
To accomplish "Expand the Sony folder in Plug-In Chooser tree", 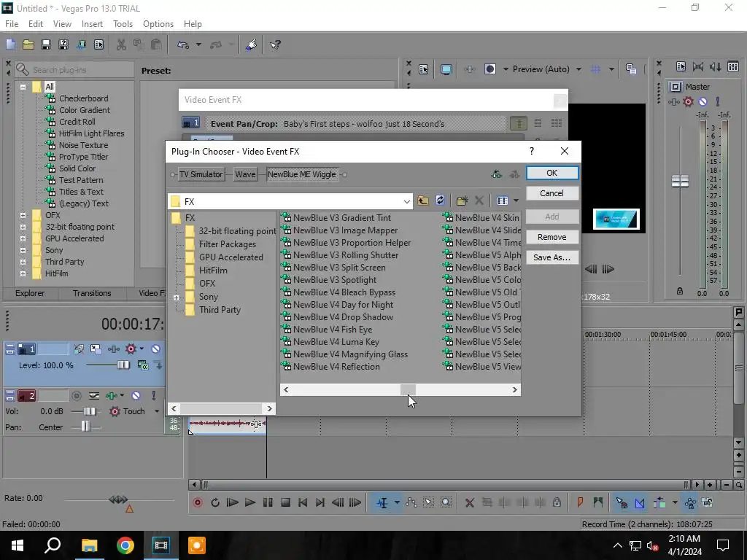I will (177, 297).
